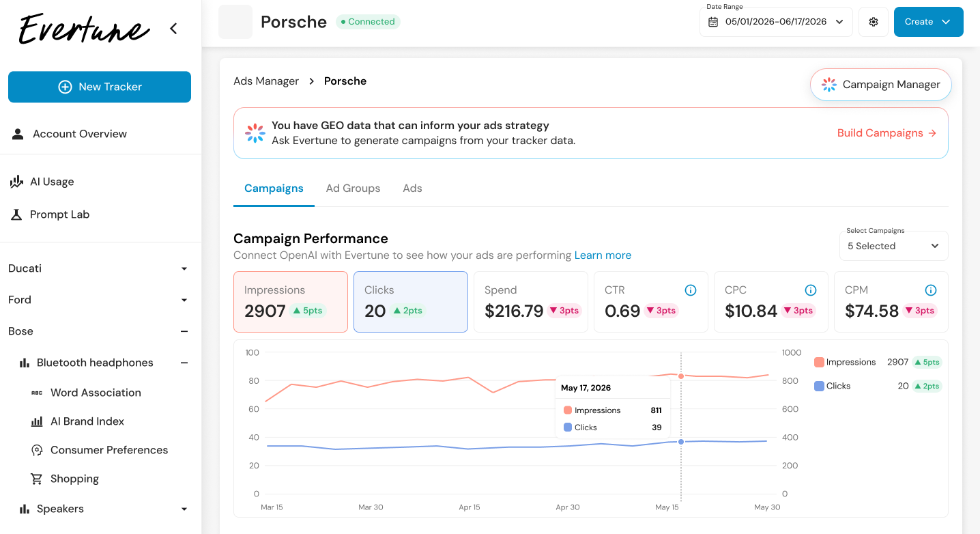This screenshot has height=534, width=980.
Task: Click the calendar icon in Date Range
Action: pos(713,22)
